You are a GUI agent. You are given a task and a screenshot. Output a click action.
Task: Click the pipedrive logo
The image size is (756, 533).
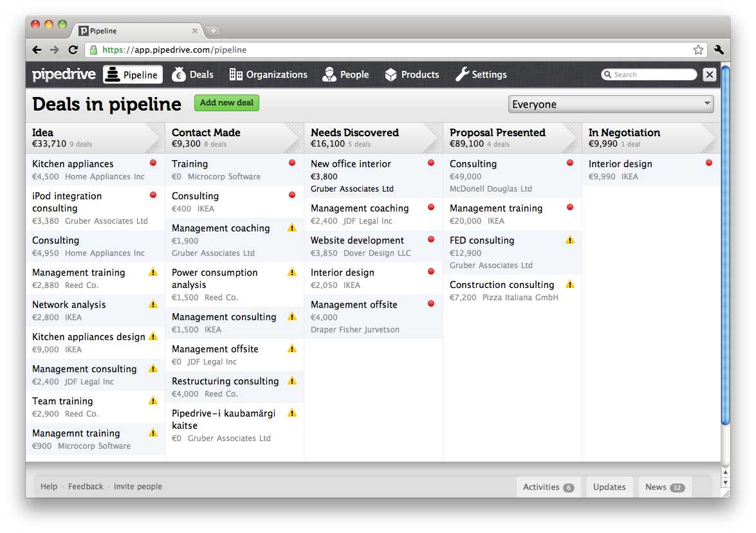coord(64,74)
